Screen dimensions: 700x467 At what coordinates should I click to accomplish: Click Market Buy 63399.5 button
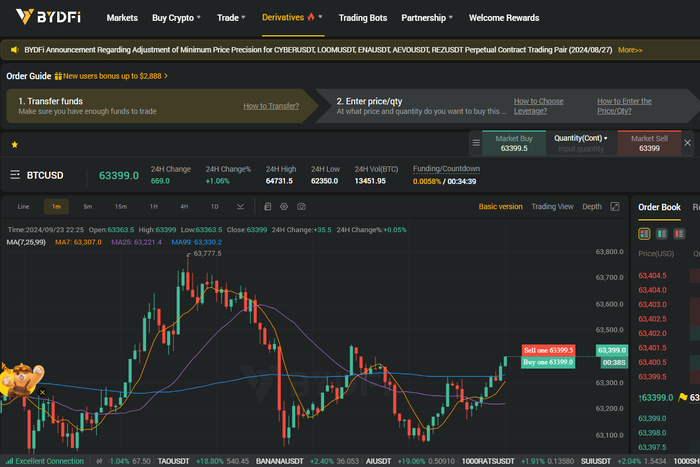[514, 143]
